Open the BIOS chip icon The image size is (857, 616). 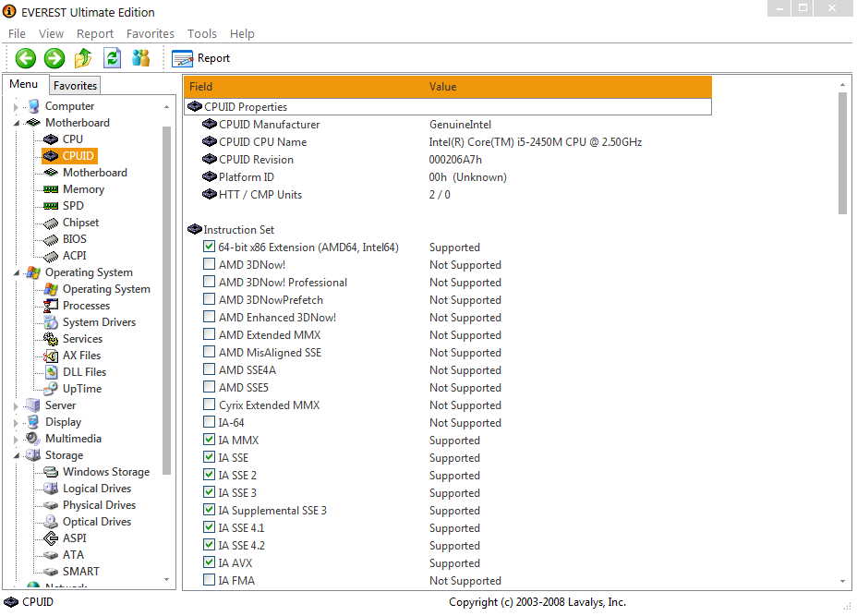[x=51, y=239]
